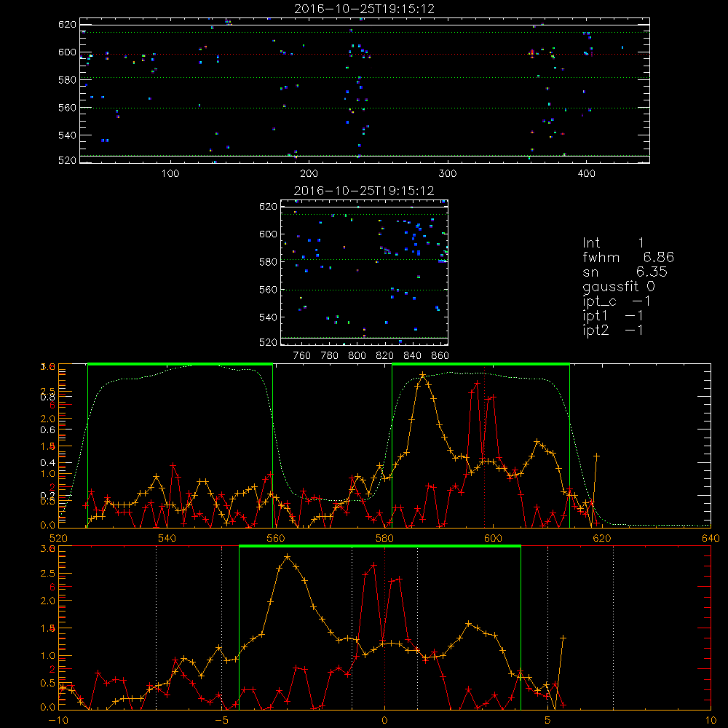Click y-axis label 580 on middle plot
728x728 pixels.
click(269, 262)
